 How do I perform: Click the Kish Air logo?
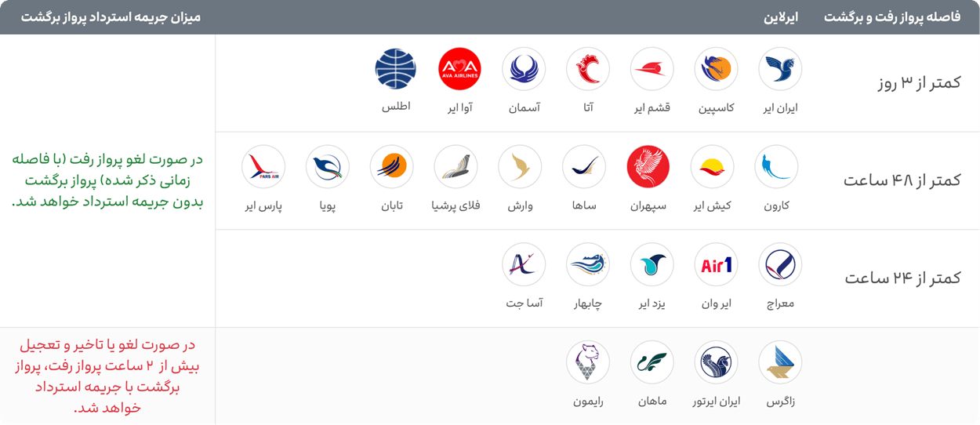tap(712, 167)
